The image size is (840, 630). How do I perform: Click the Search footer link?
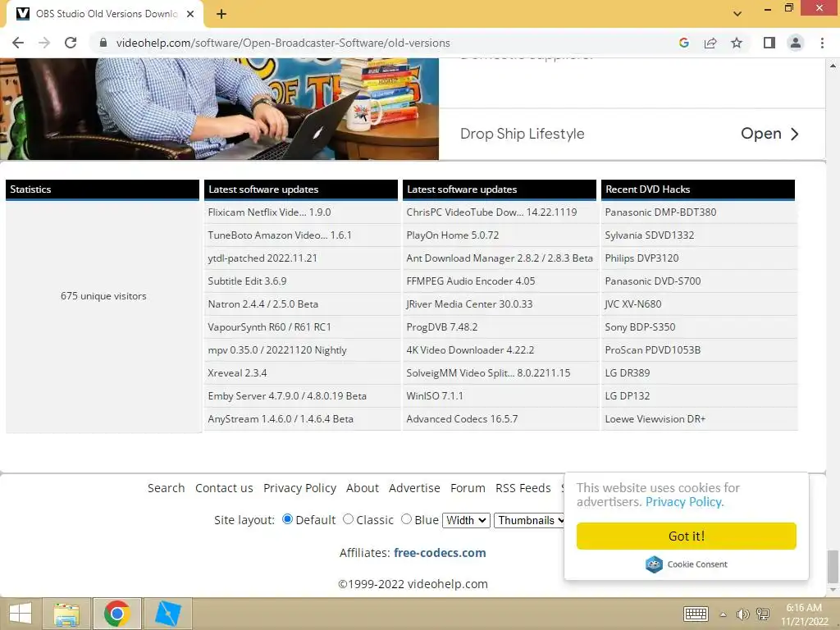[x=166, y=488]
